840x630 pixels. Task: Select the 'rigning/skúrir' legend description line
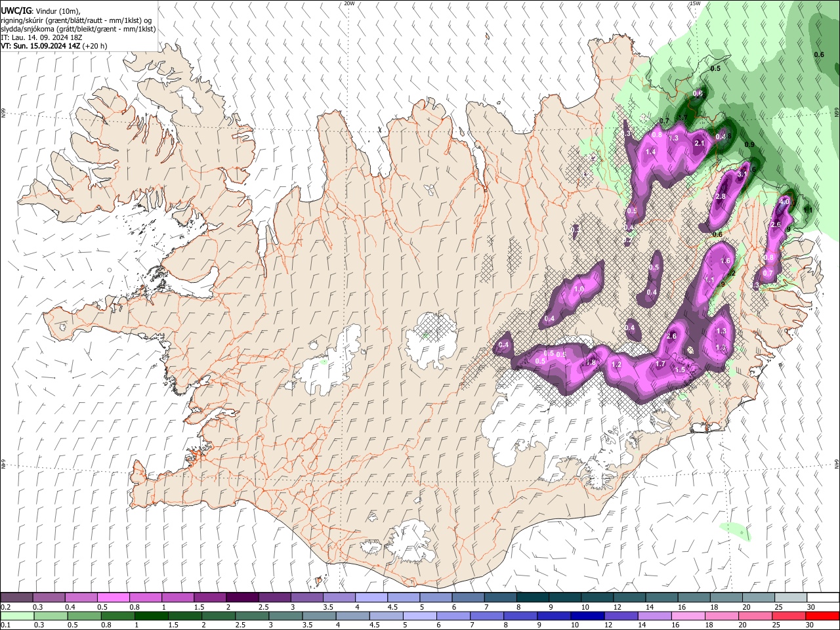click(x=76, y=20)
